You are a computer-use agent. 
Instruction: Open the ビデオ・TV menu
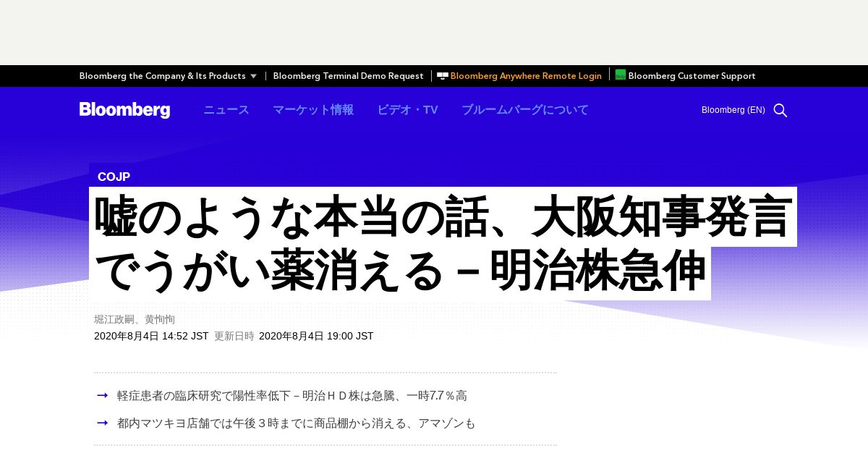coord(407,110)
